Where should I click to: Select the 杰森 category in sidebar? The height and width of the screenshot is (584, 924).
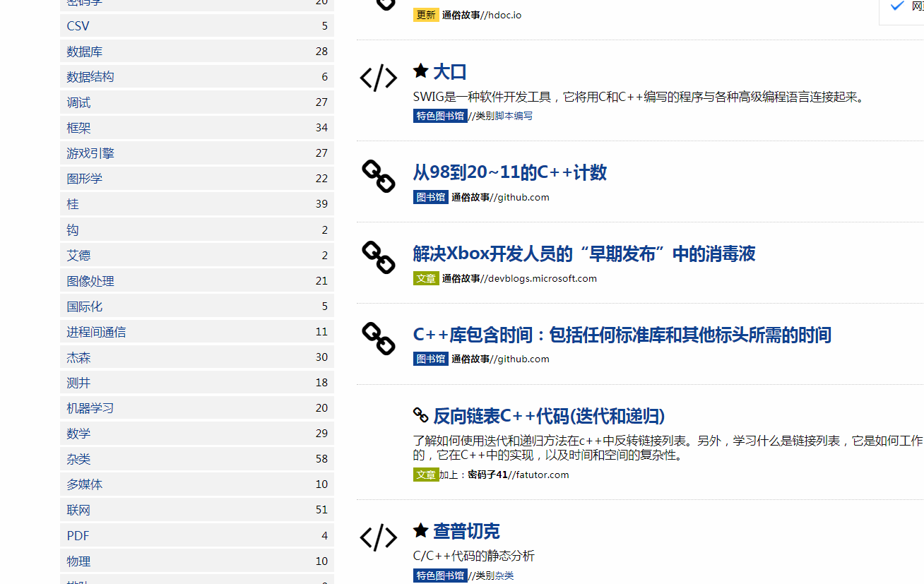point(197,357)
